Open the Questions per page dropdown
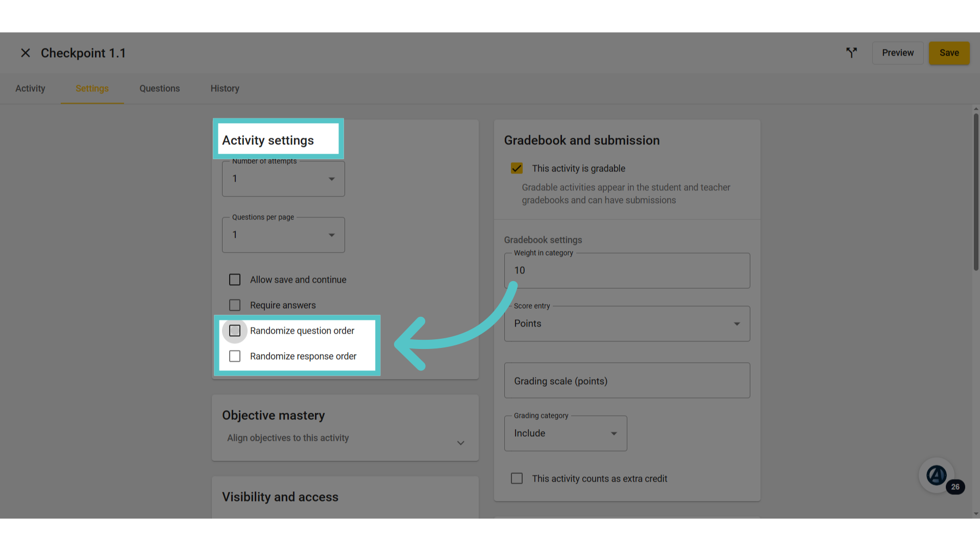Image resolution: width=980 pixels, height=551 pixels. [x=283, y=235]
